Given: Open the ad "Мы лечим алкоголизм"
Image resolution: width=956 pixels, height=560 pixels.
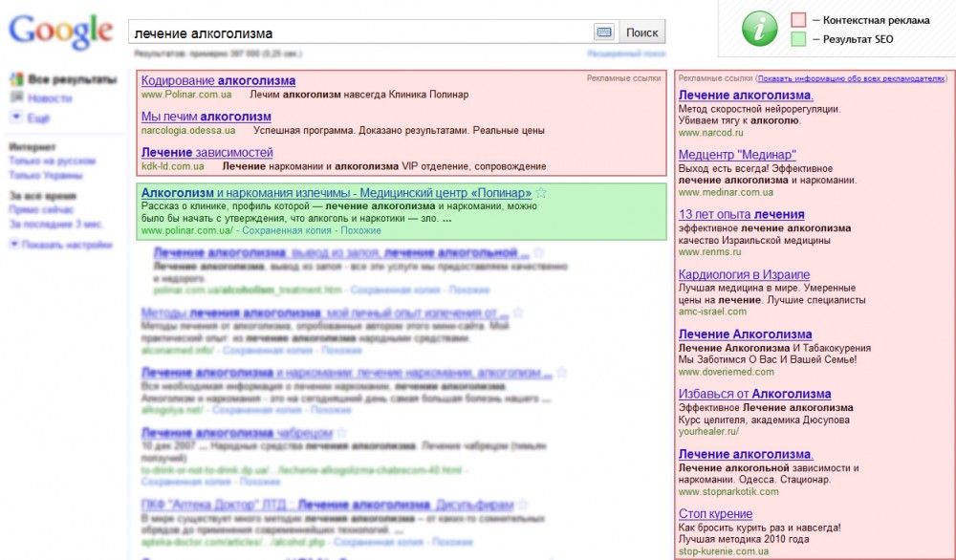Looking at the screenshot, I should click(x=206, y=117).
